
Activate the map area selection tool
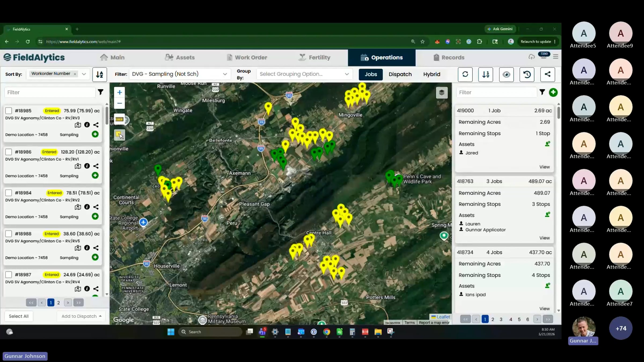click(x=119, y=135)
